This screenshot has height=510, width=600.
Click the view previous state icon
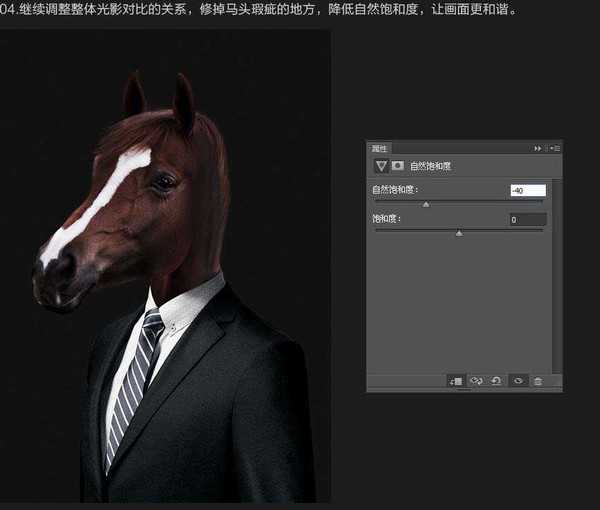477,381
